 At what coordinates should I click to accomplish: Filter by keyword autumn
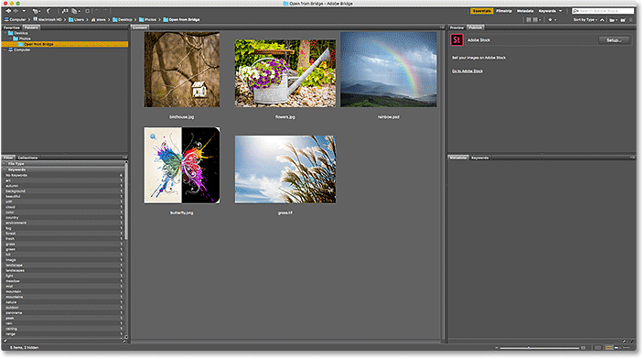(x=64, y=186)
